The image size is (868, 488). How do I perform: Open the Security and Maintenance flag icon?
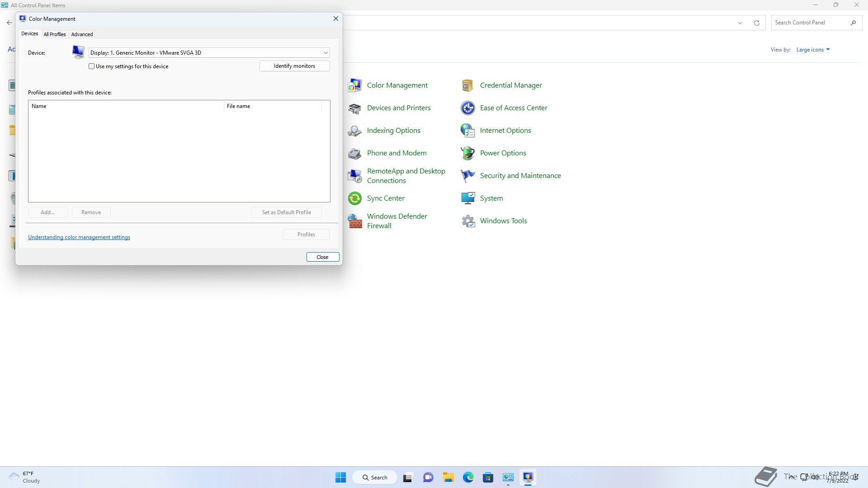[x=468, y=176]
